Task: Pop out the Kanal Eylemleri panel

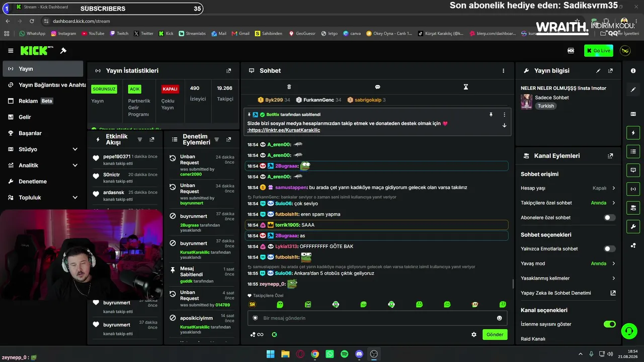Action: coord(610,156)
